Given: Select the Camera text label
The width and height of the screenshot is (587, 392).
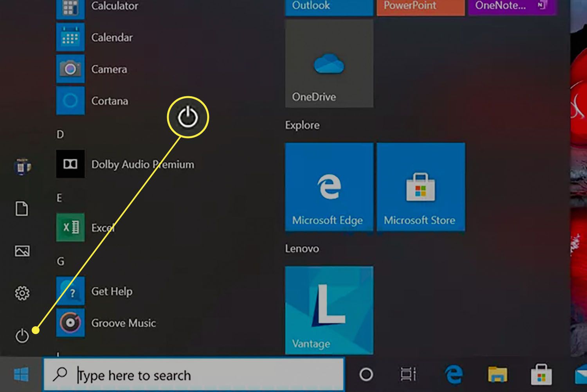Looking at the screenshot, I should [109, 69].
